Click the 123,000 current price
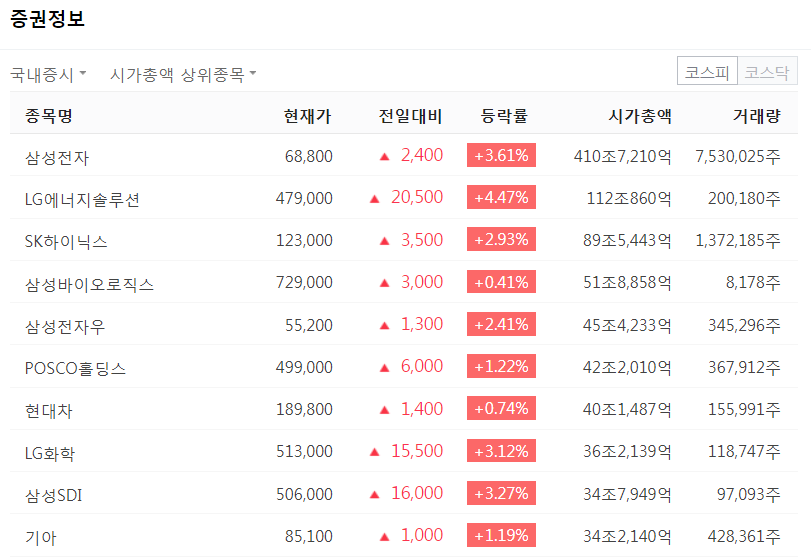Viewport: 811px width, 560px height. click(x=304, y=240)
